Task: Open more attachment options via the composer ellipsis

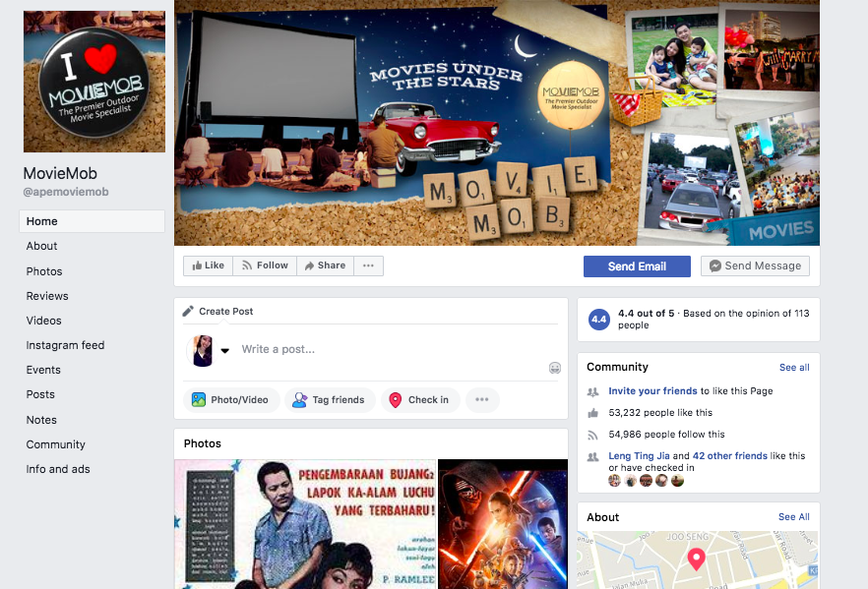Action: (x=481, y=400)
